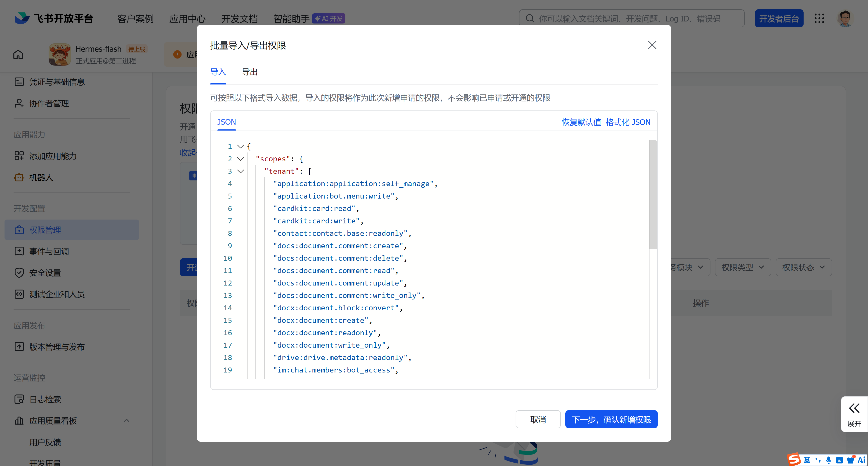Open the 权限状态 dropdown filter
The height and width of the screenshot is (466, 868).
tap(804, 267)
